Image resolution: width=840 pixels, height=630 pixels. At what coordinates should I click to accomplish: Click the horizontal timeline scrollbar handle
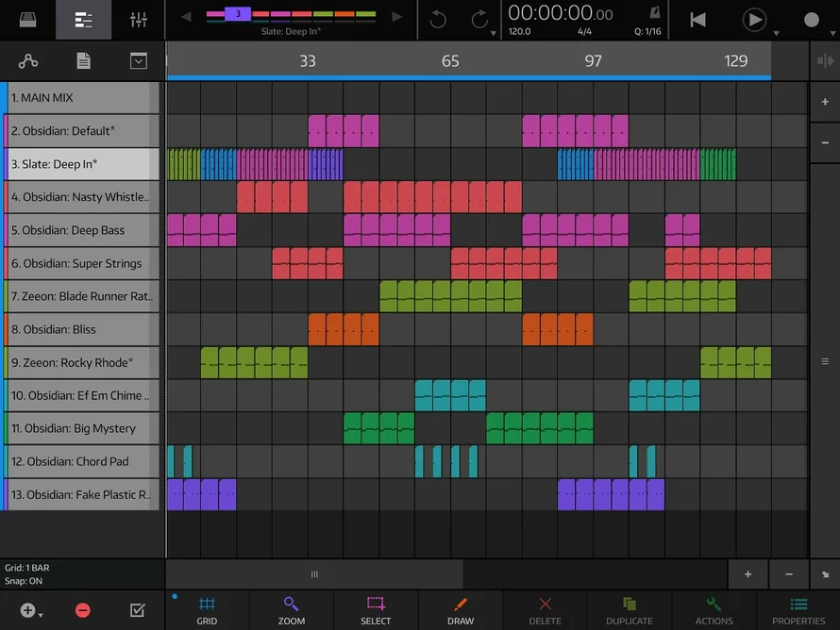[x=314, y=573]
